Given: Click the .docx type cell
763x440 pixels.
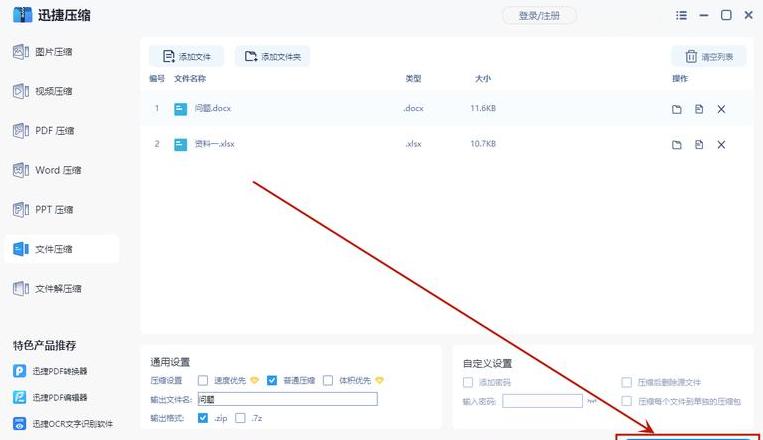Looking at the screenshot, I should click(x=413, y=108).
